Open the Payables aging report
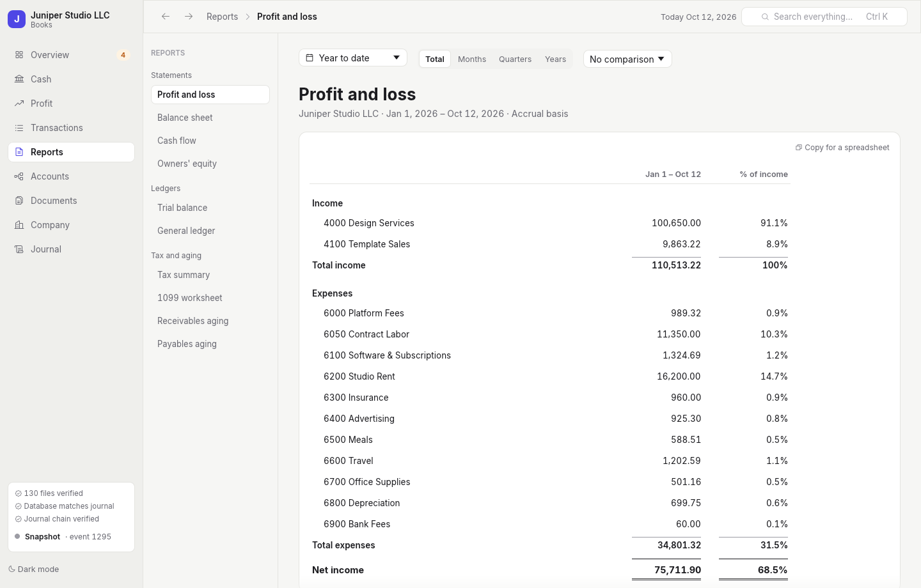This screenshot has height=588, width=921. (210, 344)
